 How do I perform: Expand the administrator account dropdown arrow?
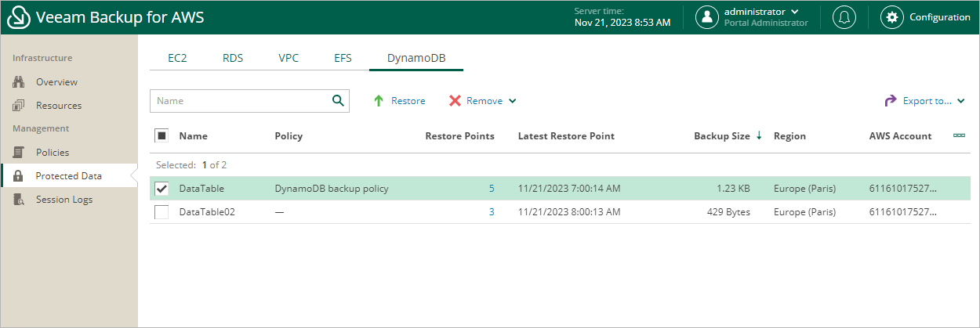795,12
